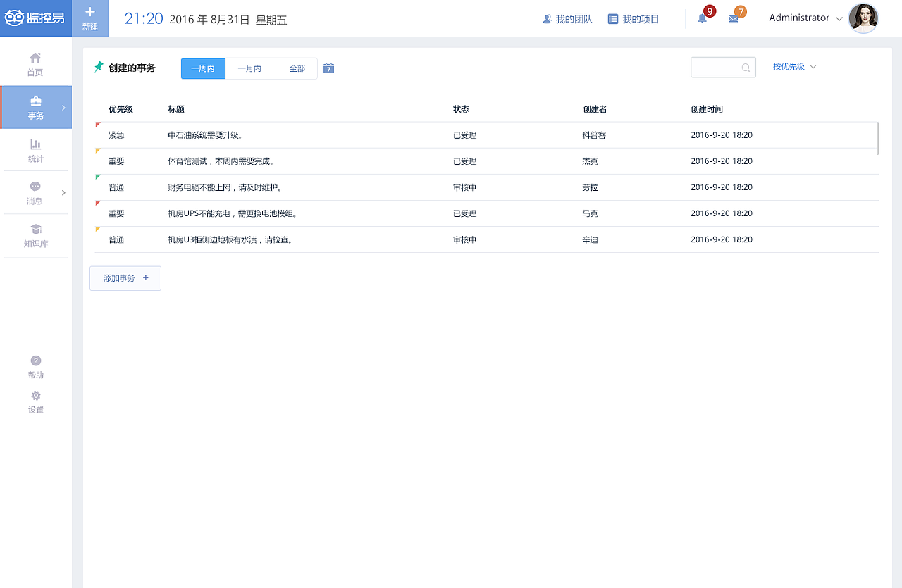Viewport: 902px width, 588px height.
Task: Click the notification bell icon
Action: point(703,18)
